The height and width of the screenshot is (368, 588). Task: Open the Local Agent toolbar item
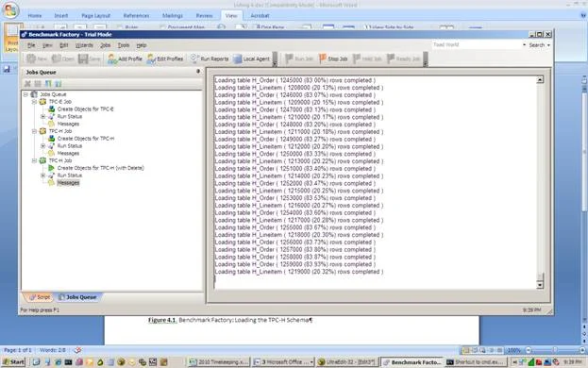coord(252,59)
